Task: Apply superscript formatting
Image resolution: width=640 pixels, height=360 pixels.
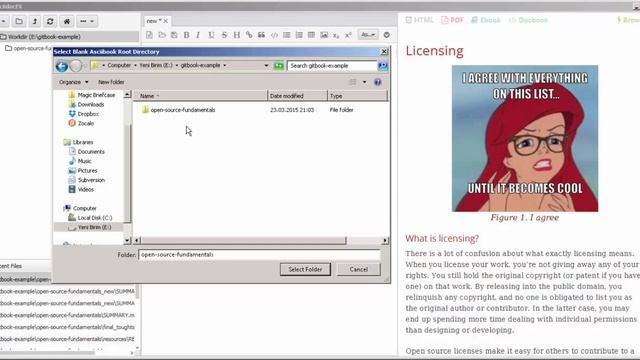Action: pos(348,35)
